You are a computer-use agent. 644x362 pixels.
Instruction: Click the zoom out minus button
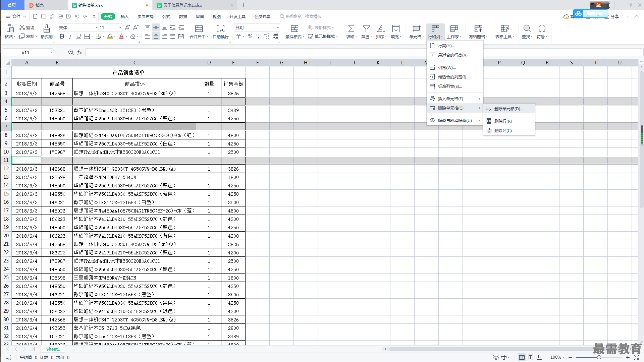570,357
